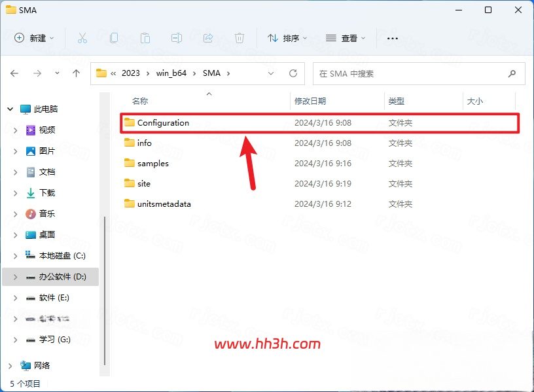Screen dimensions: 534x392
Task: Expand the 视频 tree node
Action: coord(15,130)
